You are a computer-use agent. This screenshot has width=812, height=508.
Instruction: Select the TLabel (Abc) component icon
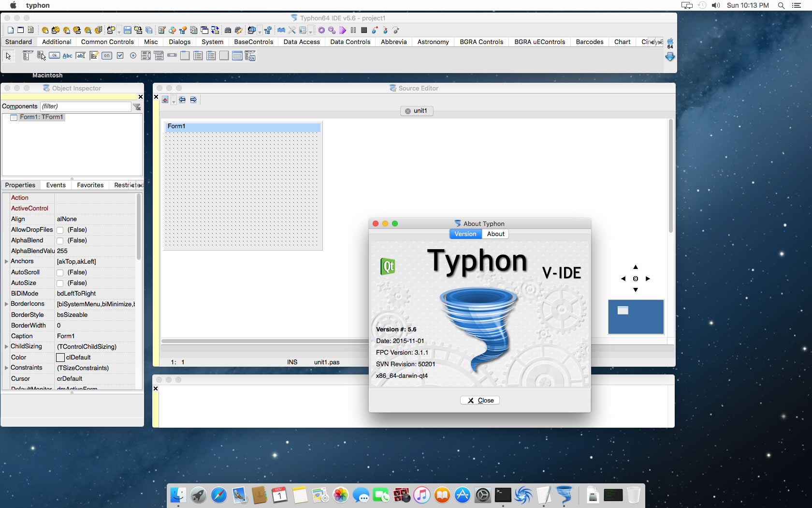tap(68, 56)
